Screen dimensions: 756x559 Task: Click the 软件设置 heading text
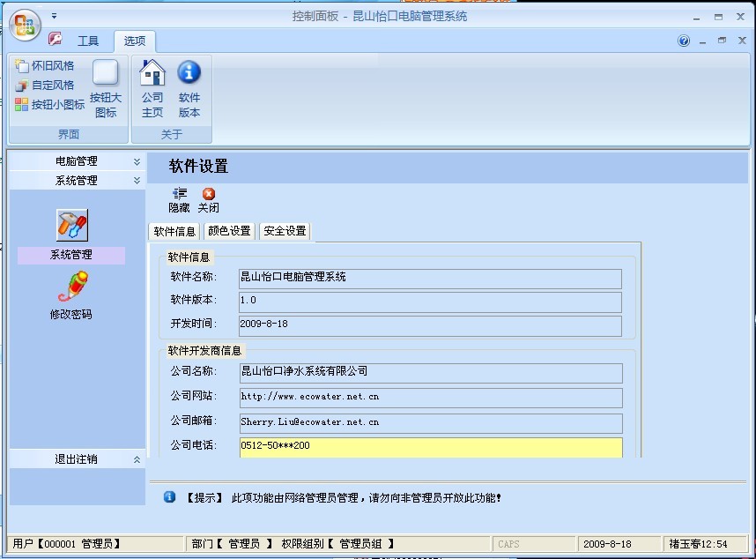point(198,167)
